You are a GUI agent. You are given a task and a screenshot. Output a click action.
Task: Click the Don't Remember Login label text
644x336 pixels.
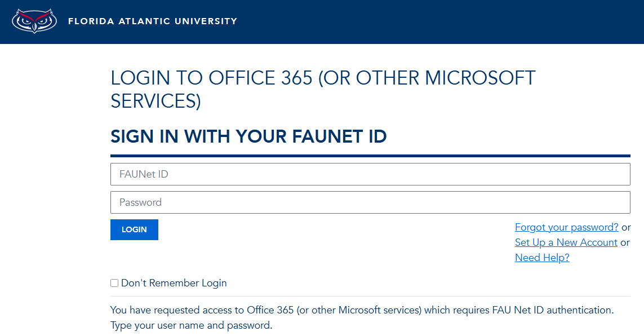point(174,283)
